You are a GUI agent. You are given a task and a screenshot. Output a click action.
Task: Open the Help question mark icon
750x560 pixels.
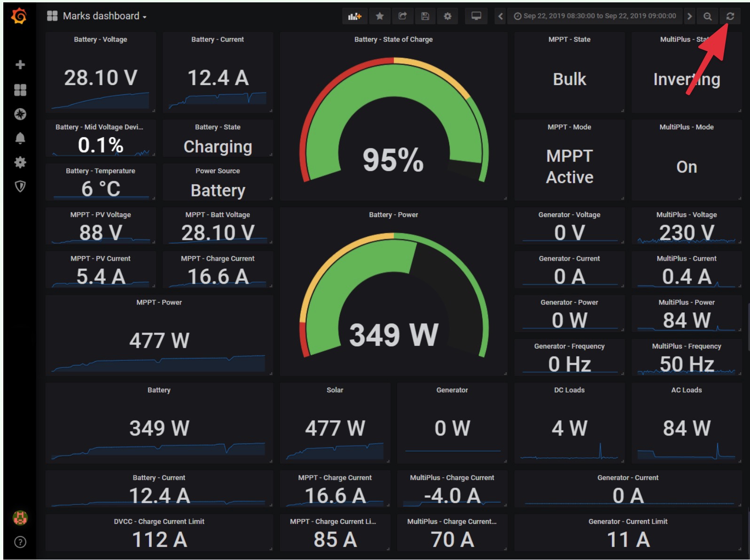click(x=20, y=542)
